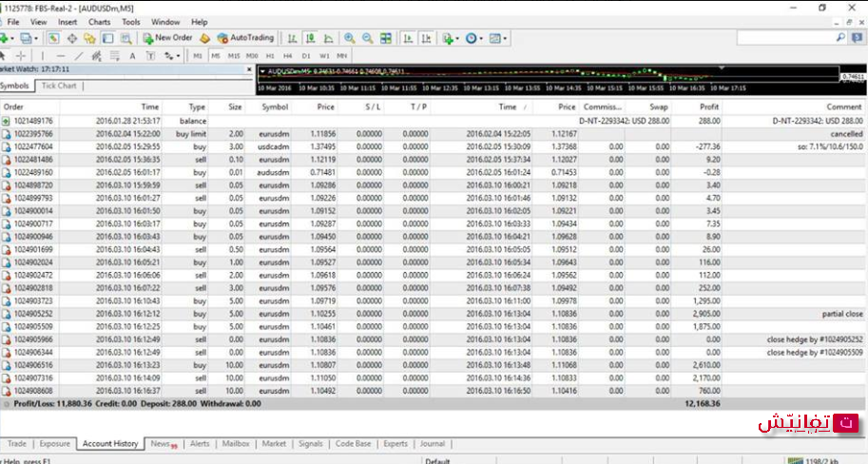Select the cursor arrow tool
Viewport: 868px width, 464px height.
[x=3, y=56]
